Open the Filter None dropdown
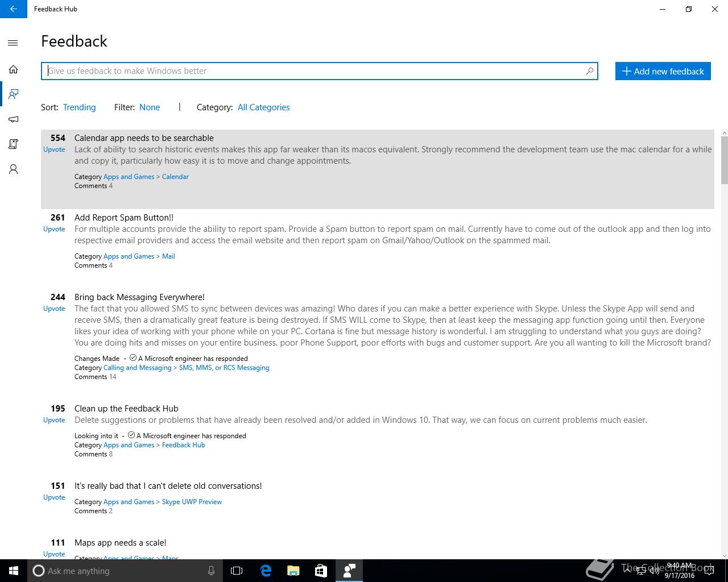 click(150, 107)
